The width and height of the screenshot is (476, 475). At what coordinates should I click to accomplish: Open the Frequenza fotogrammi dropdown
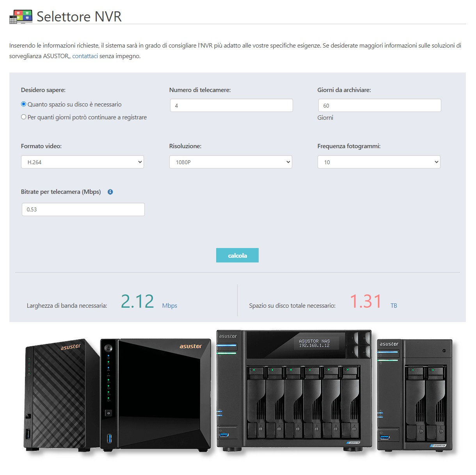tap(379, 162)
